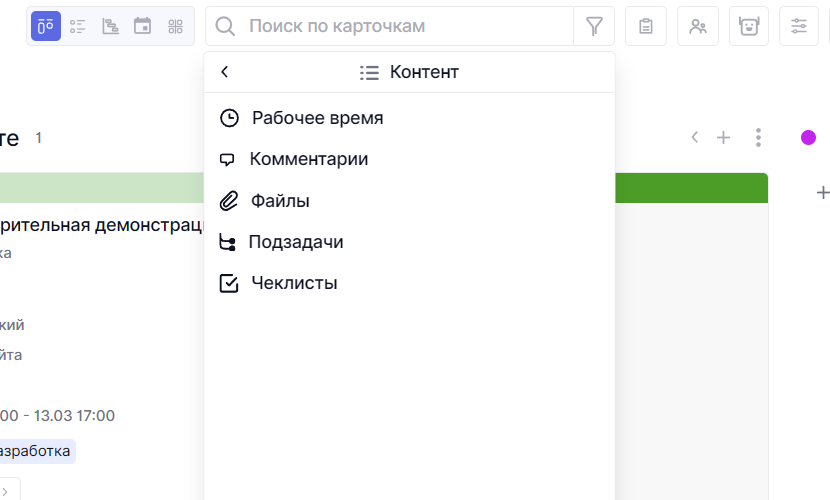Click the purple color dot
The width and height of the screenshot is (830, 500).
[808, 137]
